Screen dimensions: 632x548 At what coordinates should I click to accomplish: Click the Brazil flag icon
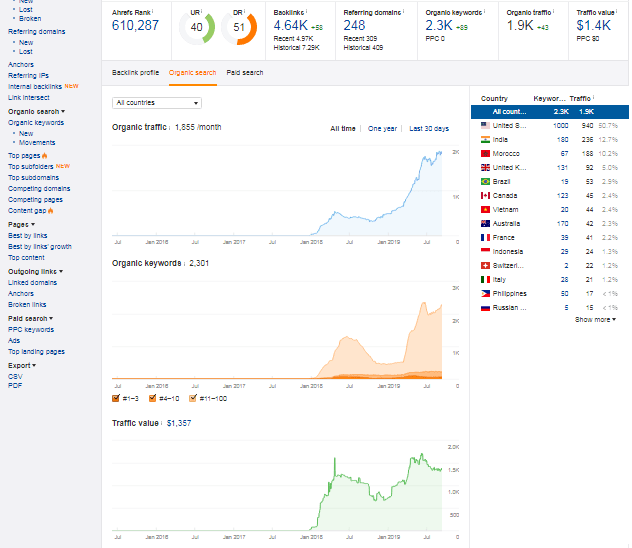click(485, 182)
